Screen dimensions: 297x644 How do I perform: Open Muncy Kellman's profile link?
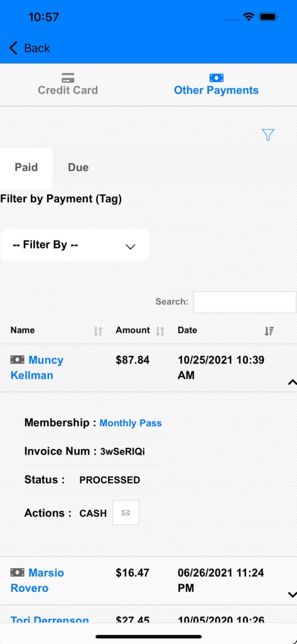pos(37,367)
